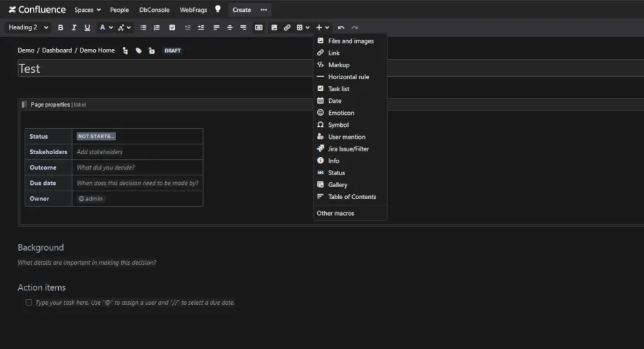Click the lightbulb icon in header
Screen dimensions: 644x349
(218, 9)
